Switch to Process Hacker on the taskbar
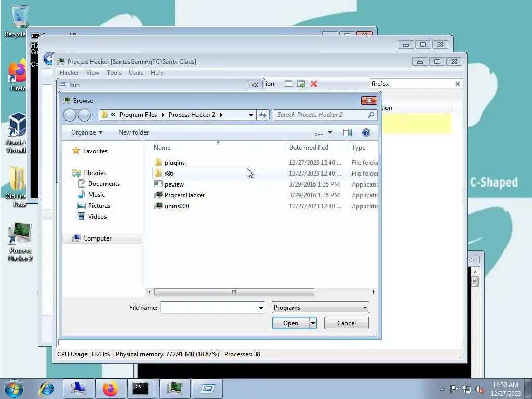Screen dimensions: 532x399 coord(175,389)
